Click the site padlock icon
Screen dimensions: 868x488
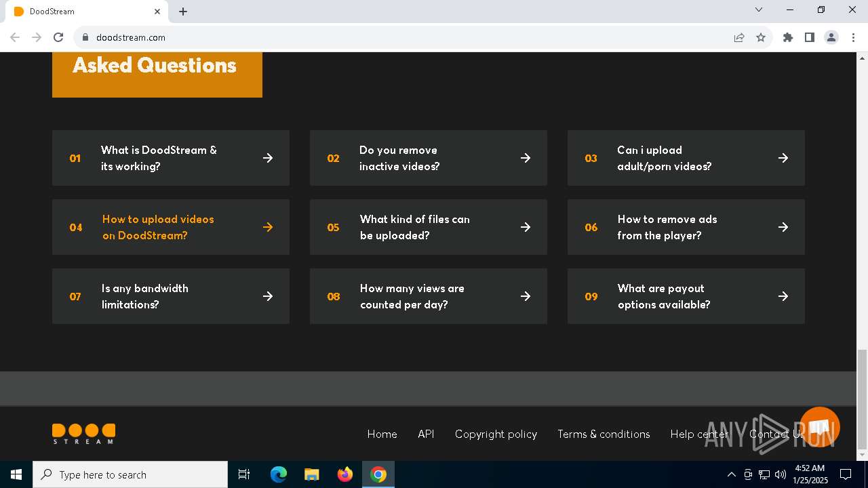(x=85, y=37)
